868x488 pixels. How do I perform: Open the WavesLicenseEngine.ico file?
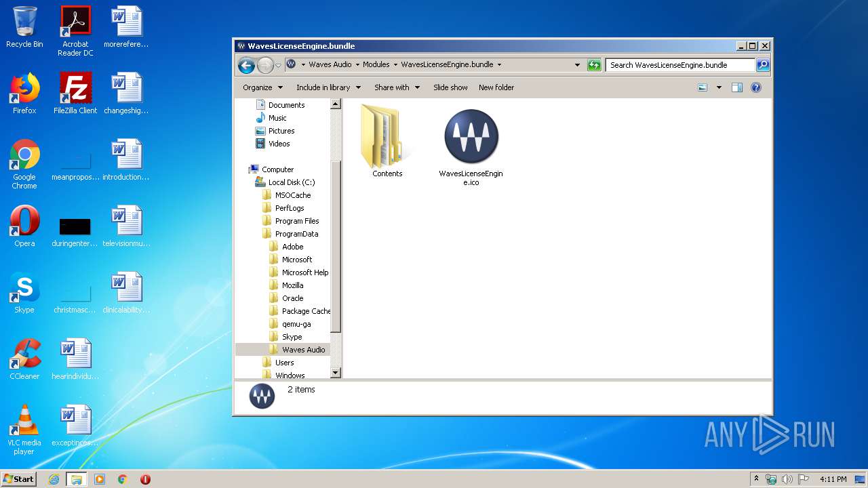pyautogui.click(x=471, y=138)
